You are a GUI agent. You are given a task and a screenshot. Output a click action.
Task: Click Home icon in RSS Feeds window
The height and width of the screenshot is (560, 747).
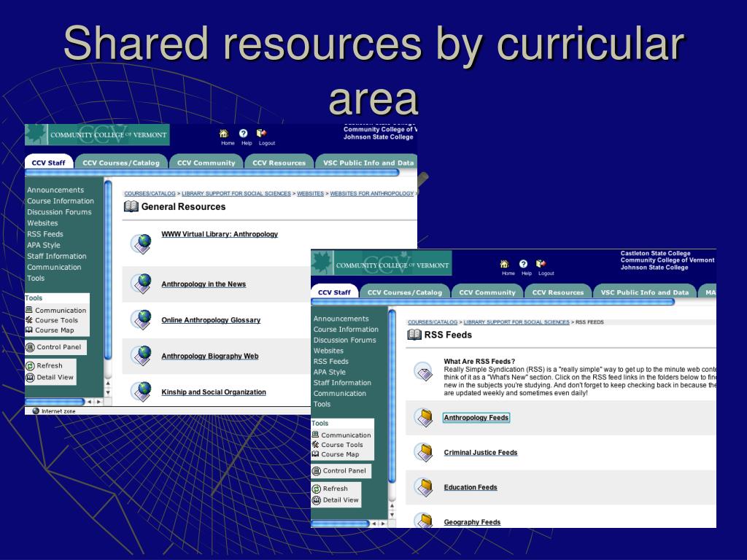pos(505,264)
